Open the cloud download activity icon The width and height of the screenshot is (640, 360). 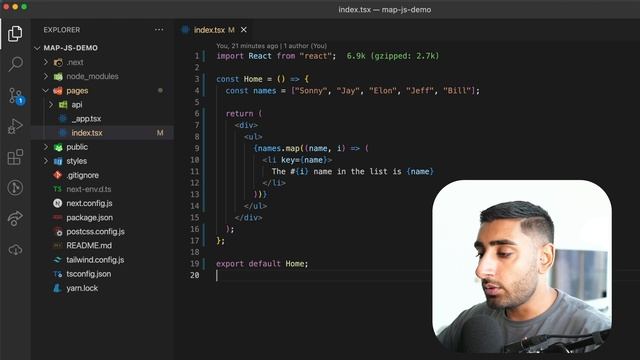[15, 249]
